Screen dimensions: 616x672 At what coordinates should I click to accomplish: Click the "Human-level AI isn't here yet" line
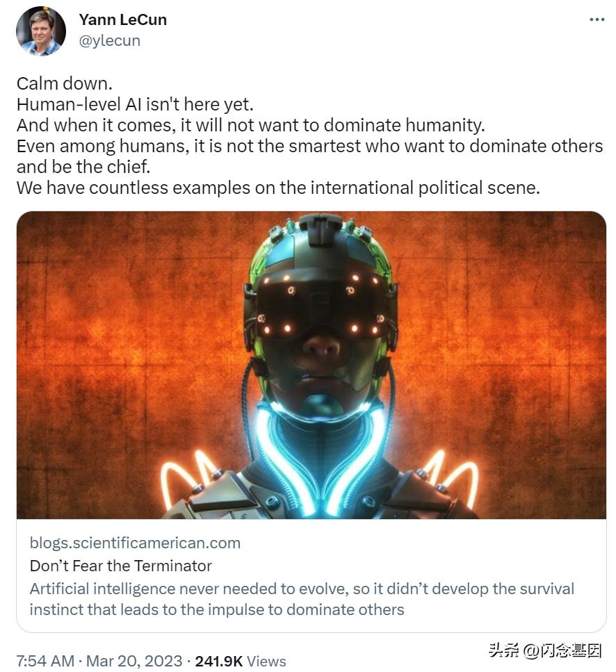(135, 104)
